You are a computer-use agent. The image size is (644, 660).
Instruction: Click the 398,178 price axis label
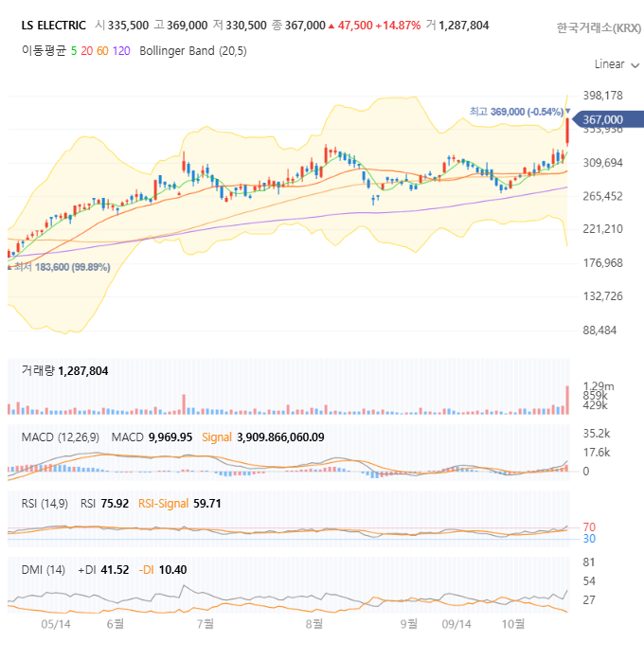pyautogui.click(x=602, y=96)
